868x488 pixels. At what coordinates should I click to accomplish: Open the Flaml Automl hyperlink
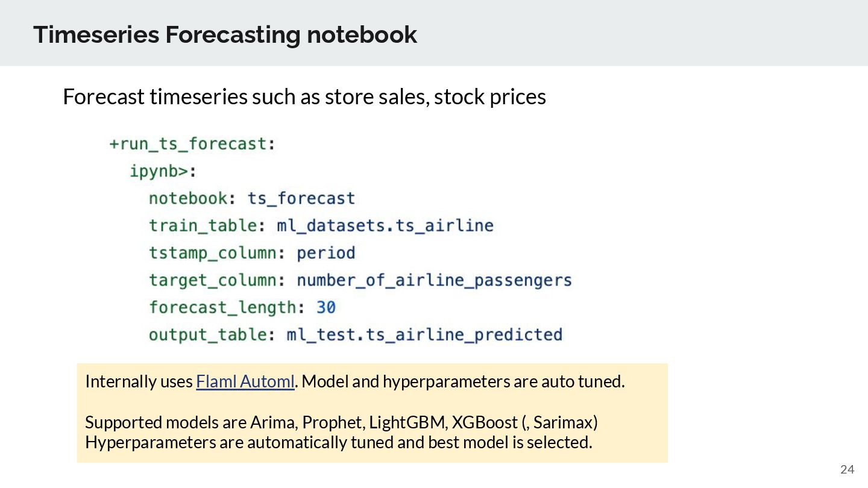(245, 381)
